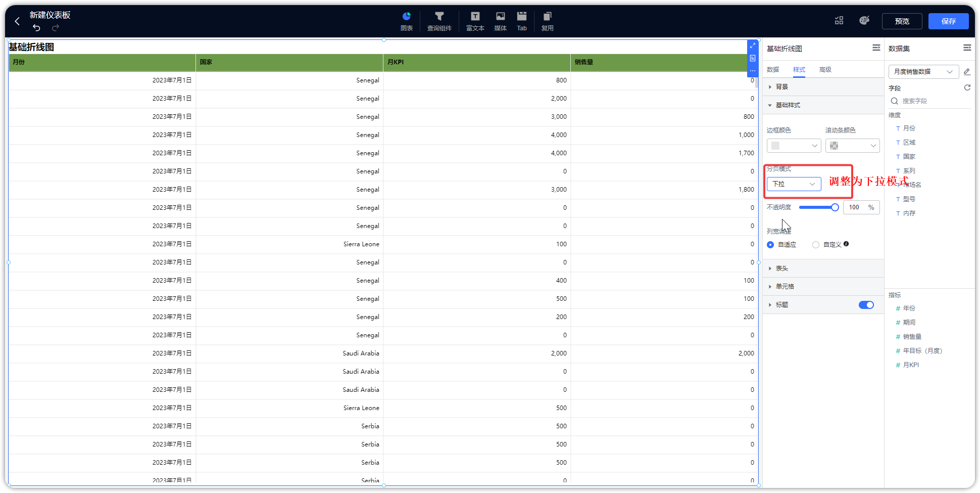
Task: Open the theme palette icon
Action: [864, 21]
